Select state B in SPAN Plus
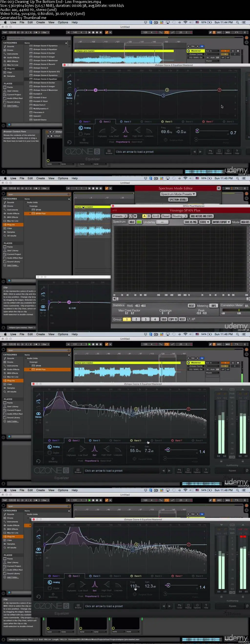Viewport: 250px width, 644px height. click(x=149, y=216)
